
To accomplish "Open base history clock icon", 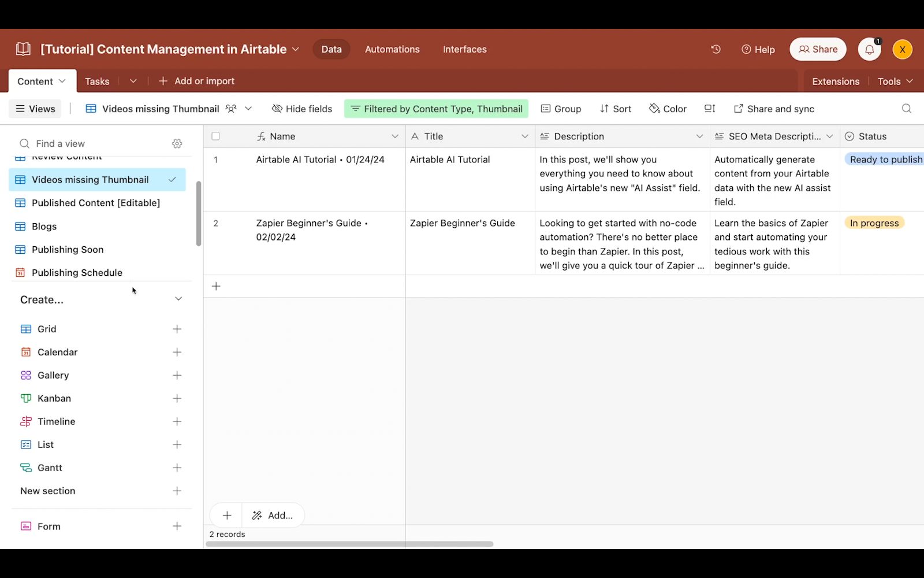I will 716,49.
